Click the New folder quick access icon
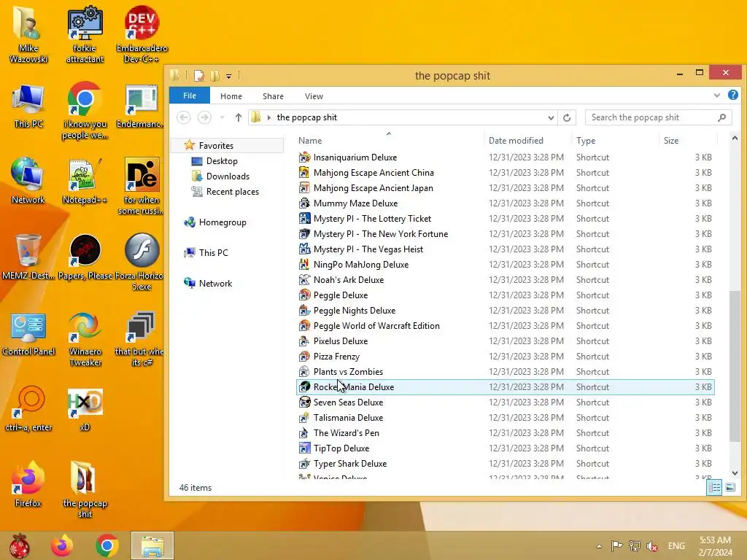 click(215, 76)
